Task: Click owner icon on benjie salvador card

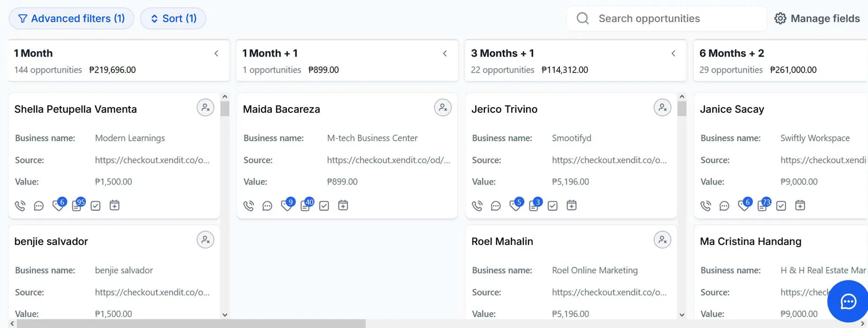Action: point(205,239)
